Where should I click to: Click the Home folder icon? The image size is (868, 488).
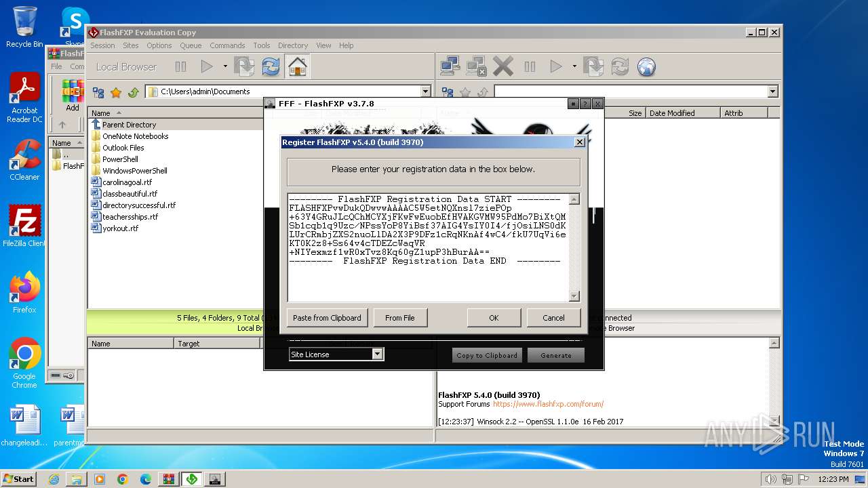click(x=297, y=66)
